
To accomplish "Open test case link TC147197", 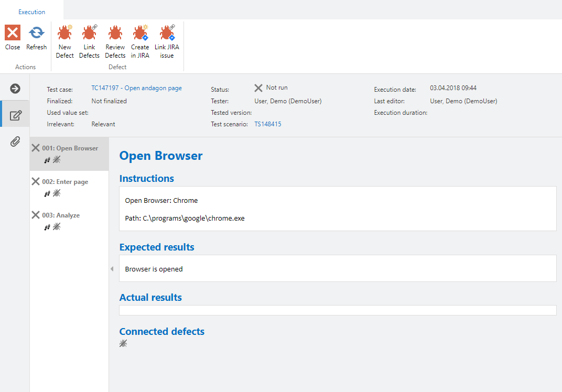I will coord(136,88).
